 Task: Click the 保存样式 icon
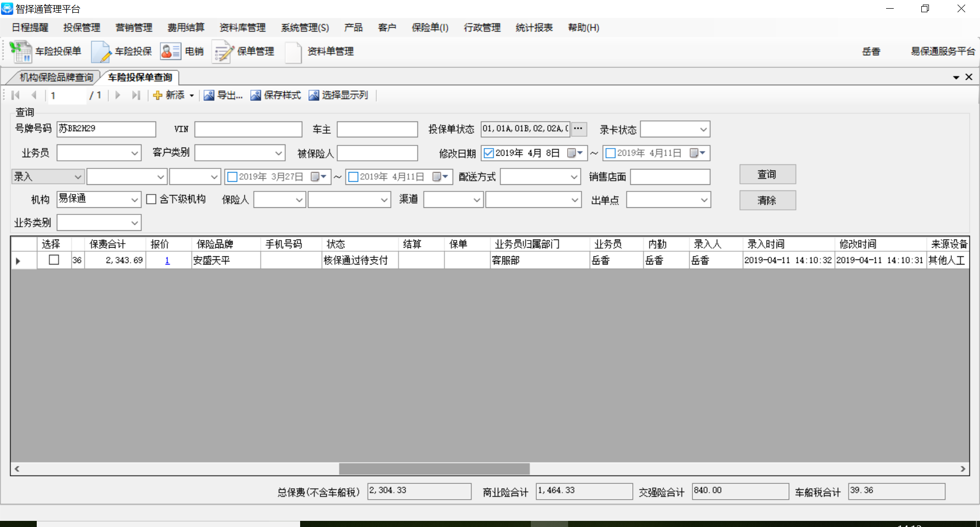pyautogui.click(x=255, y=95)
